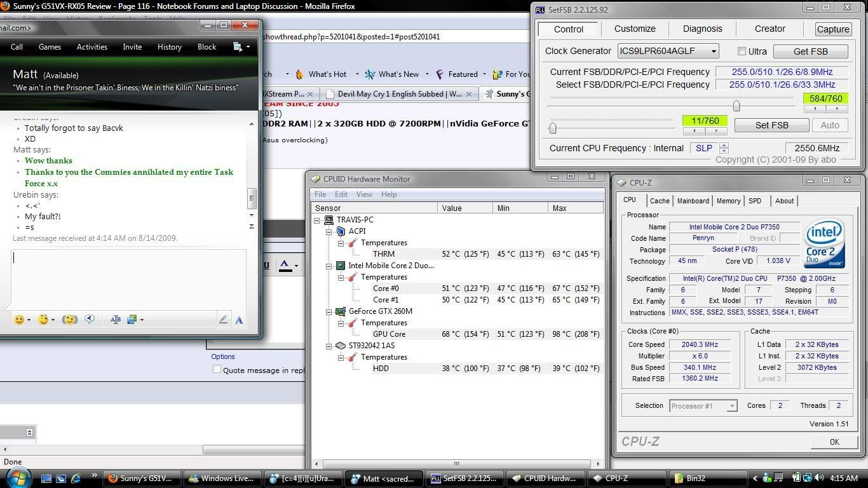Collapse the Intel Mobile Core 2 Duo node
Image resolution: width=868 pixels, height=488 pixels.
click(329, 266)
